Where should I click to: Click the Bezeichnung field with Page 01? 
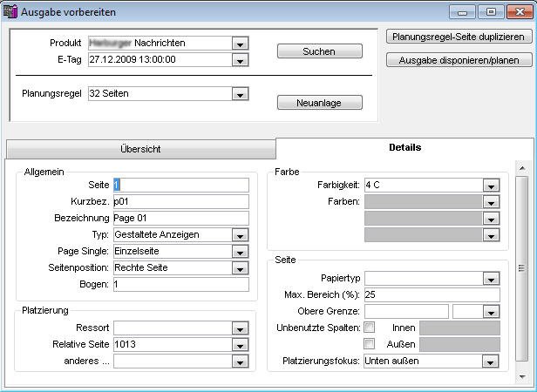point(181,218)
